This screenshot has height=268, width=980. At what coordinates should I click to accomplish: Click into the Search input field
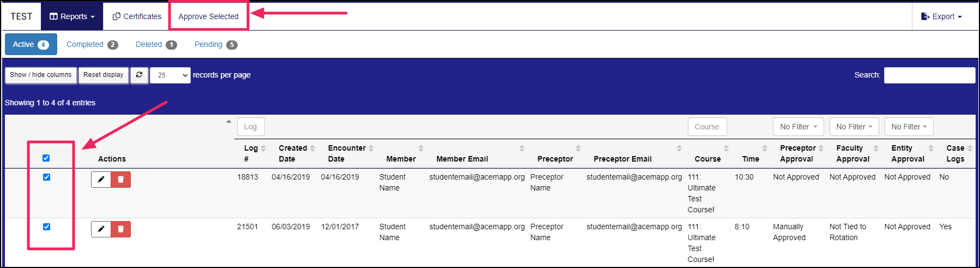point(929,75)
